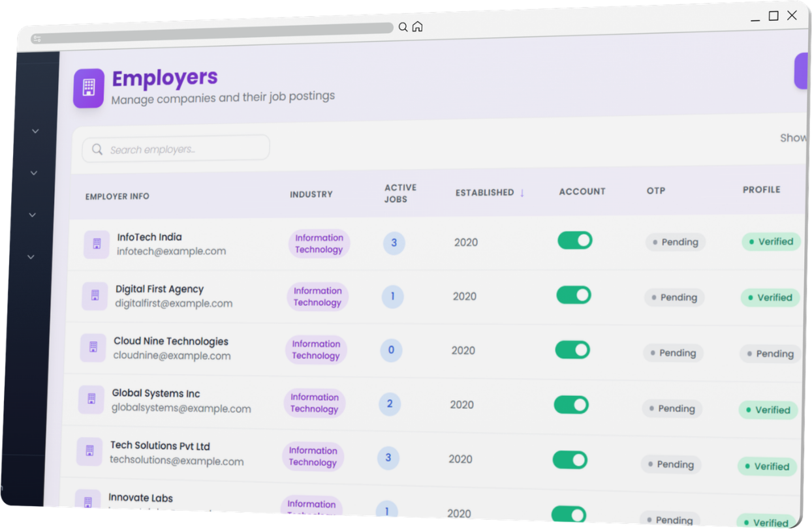Expand the first sidebar chevron
Image resolution: width=812 pixels, height=529 pixels.
35,131
